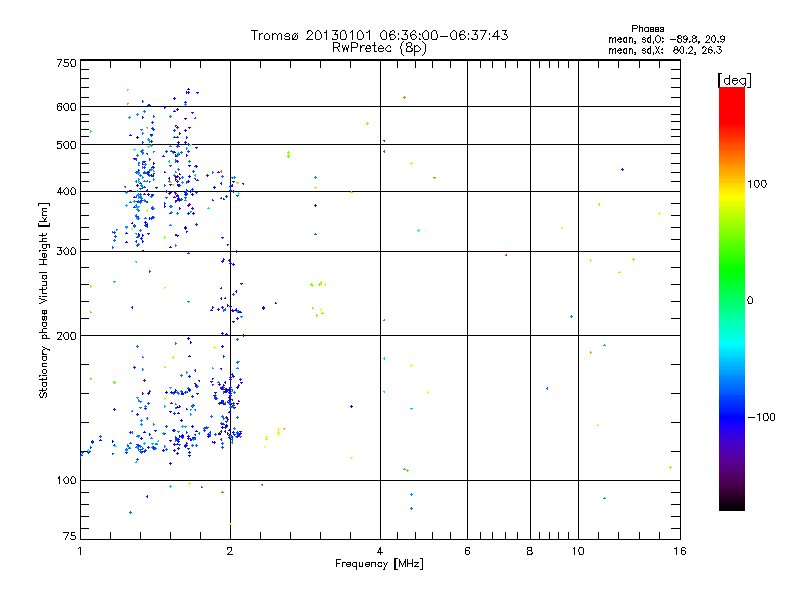
Task: Click the y-axis tick label '750'
Action: point(66,63)
